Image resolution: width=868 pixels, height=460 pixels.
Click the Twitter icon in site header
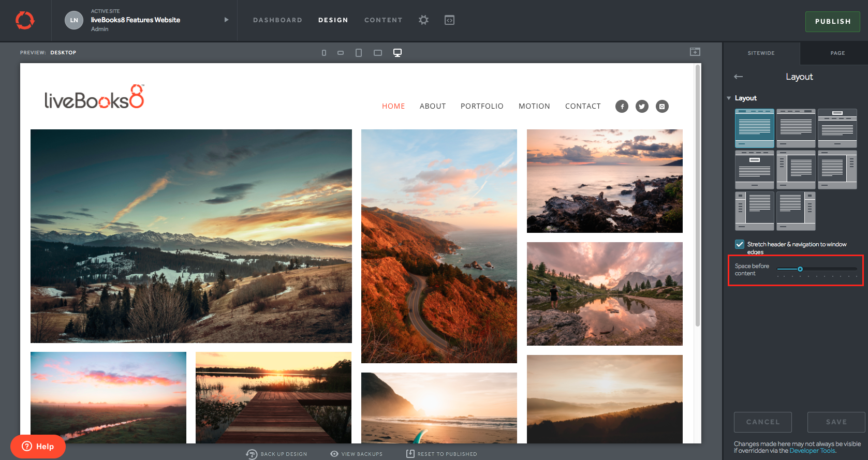click(x=642, y=107)
